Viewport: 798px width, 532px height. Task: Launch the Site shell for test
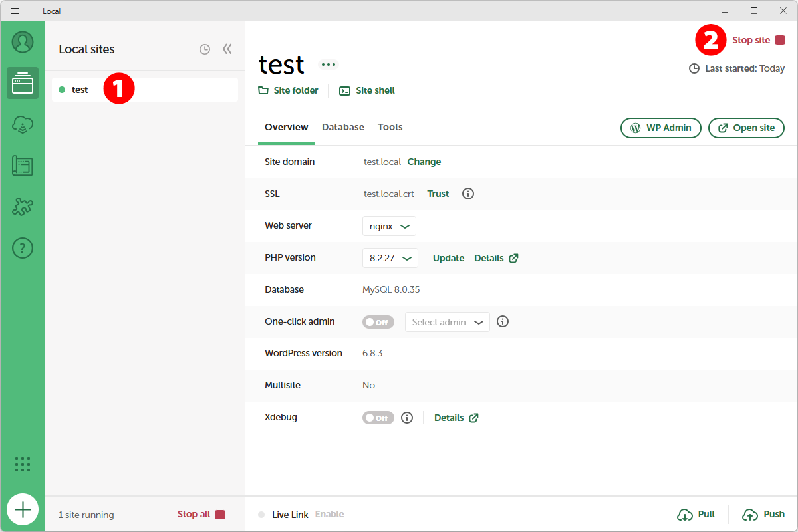click(366, 90)
